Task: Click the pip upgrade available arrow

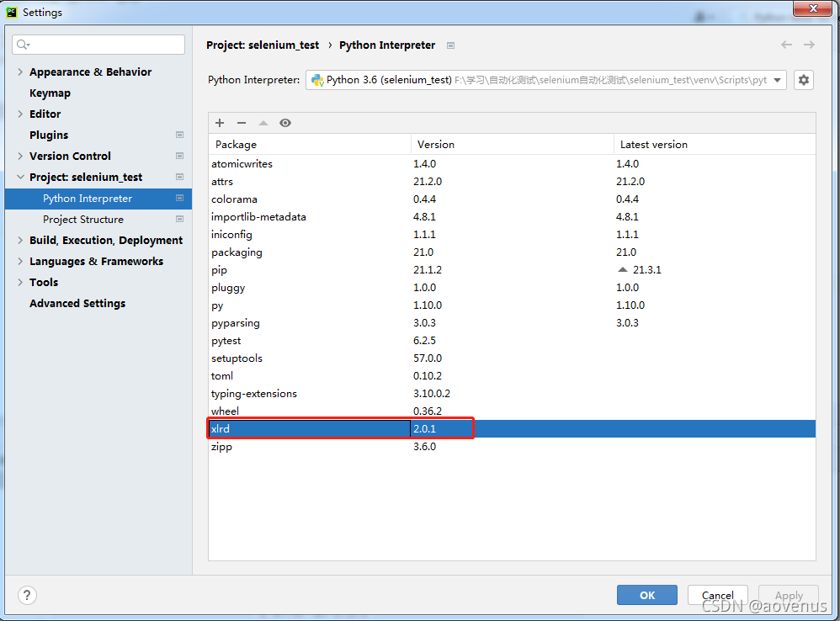Action: (623, 270)
